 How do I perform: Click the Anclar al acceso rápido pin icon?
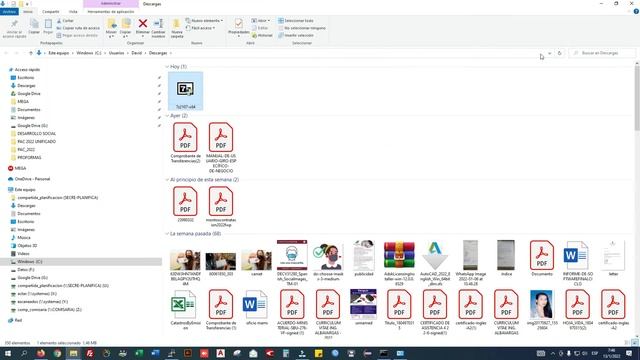tap(14, 24)
